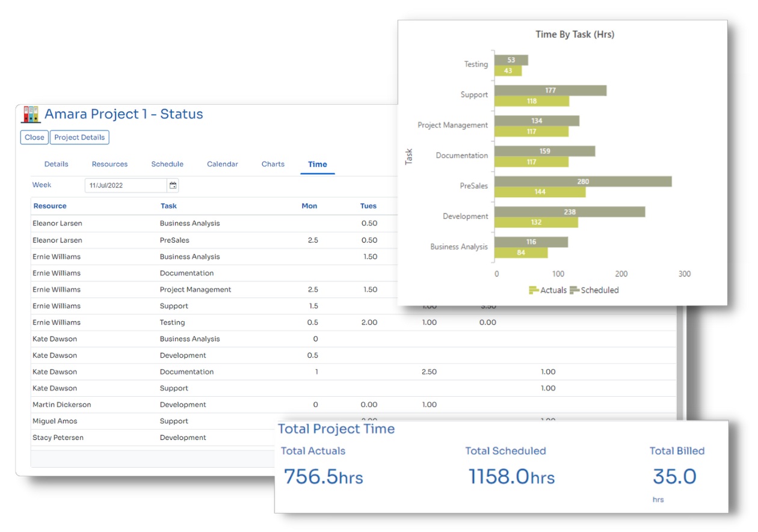Click the Total Project Time heading
758x532 pixels.
(336, 429)
